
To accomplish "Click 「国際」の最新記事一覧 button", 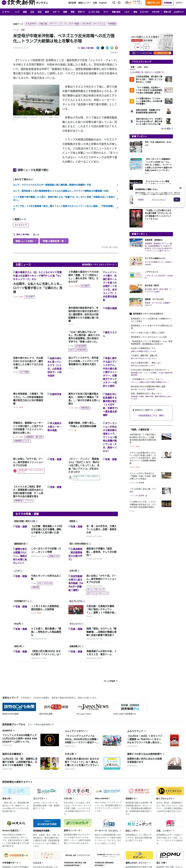I will [54, 241].
